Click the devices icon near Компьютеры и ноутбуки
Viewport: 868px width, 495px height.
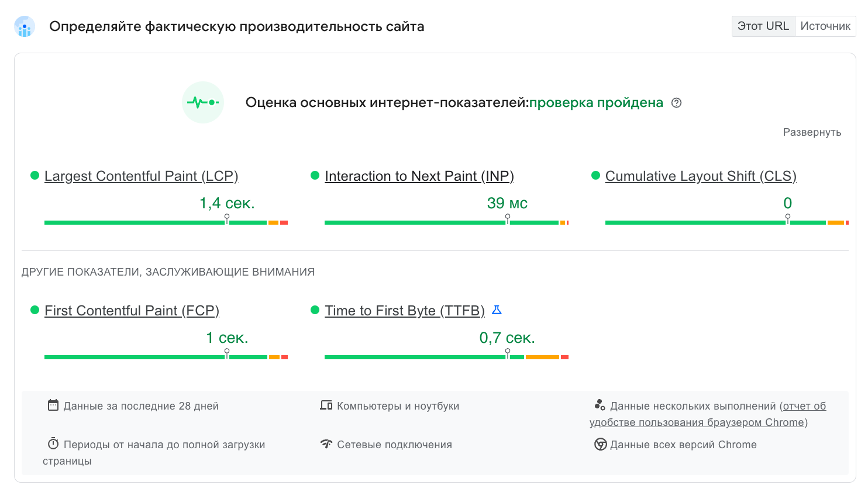[326, 405]
